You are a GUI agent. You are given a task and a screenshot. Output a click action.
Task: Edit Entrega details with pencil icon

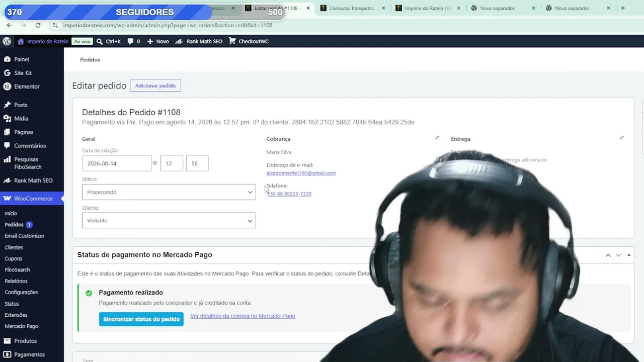[x=621, y=138]
